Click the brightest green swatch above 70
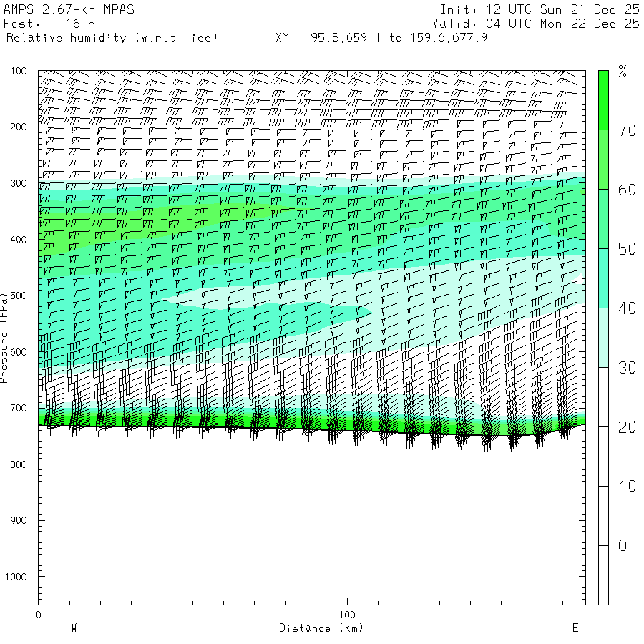 point(603,100)
